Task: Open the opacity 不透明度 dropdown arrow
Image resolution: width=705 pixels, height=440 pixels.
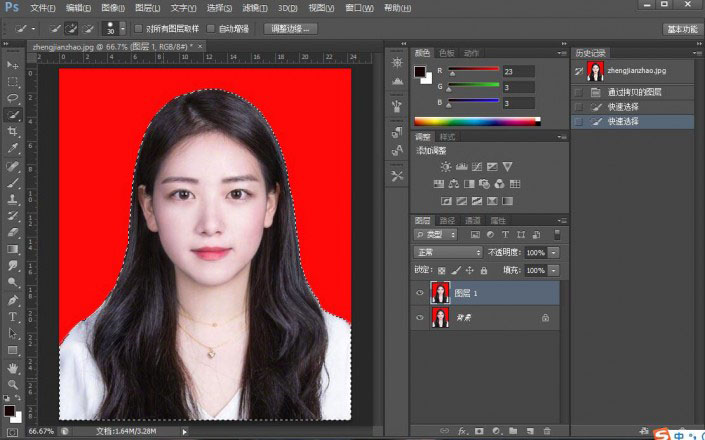Action: [x=554, y=252]
